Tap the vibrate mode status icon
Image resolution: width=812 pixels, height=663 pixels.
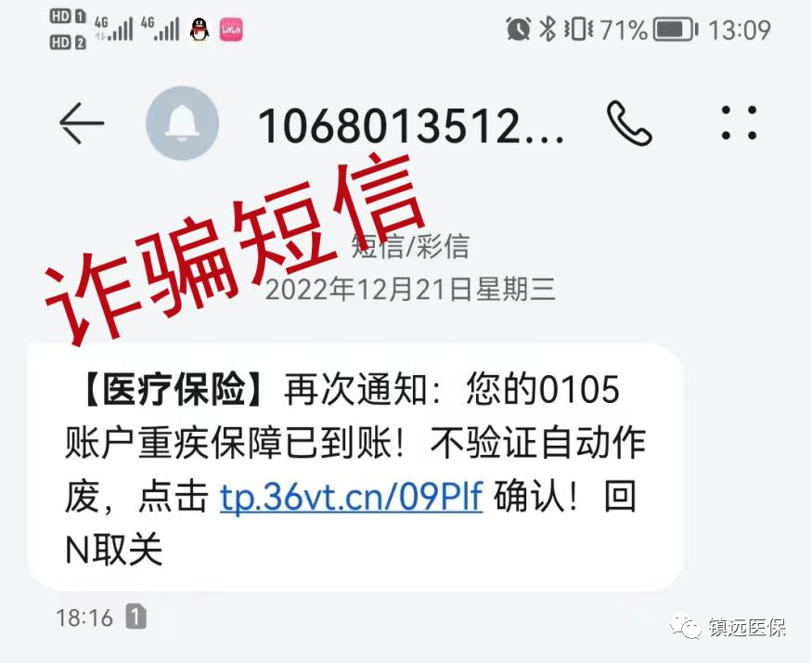[579, 29]
